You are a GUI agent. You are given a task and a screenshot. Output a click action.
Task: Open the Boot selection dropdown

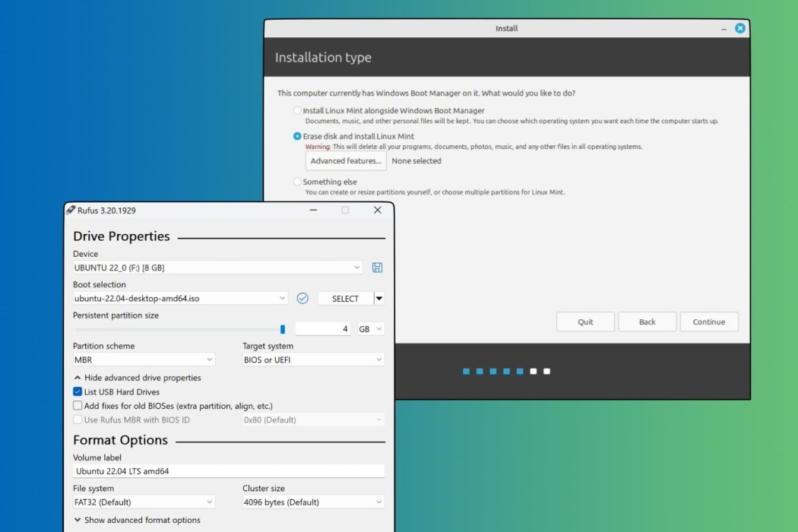click(x=180, y=299)
